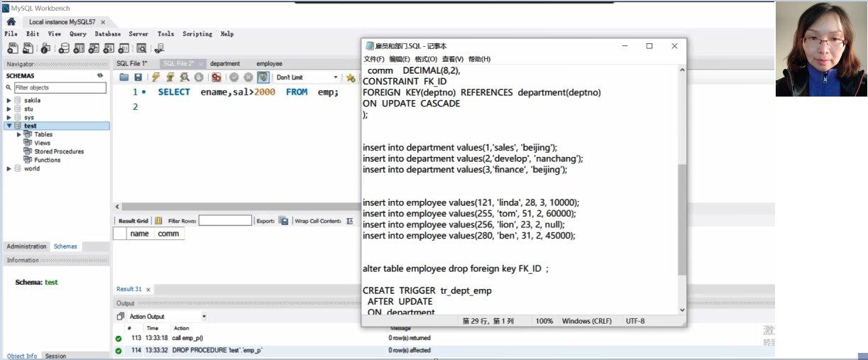Click the Create new schema icon in main toolbar

[63, 48]
